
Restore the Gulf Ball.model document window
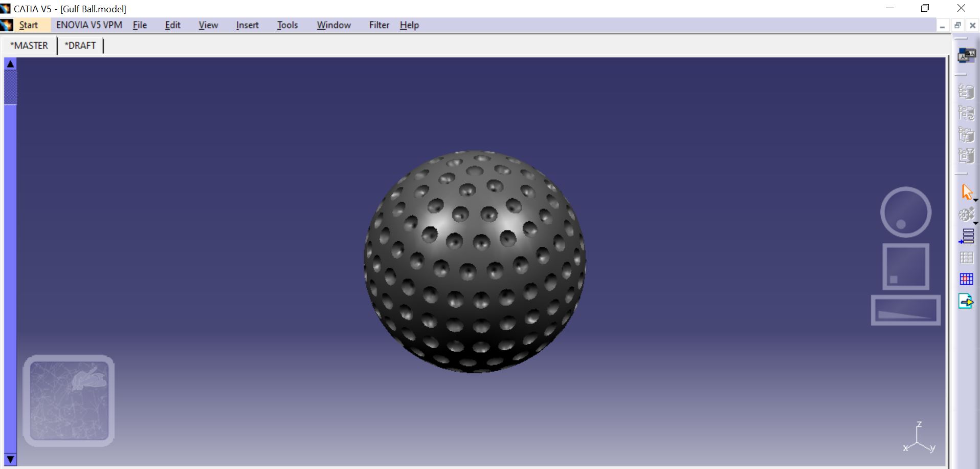[x=957, y=26]
